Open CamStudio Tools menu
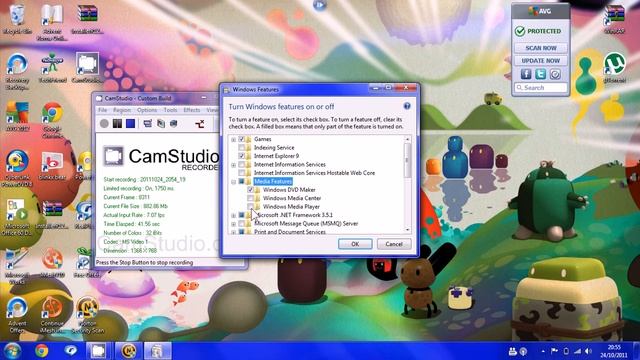 pyautogui.click(x=171, y=110)
